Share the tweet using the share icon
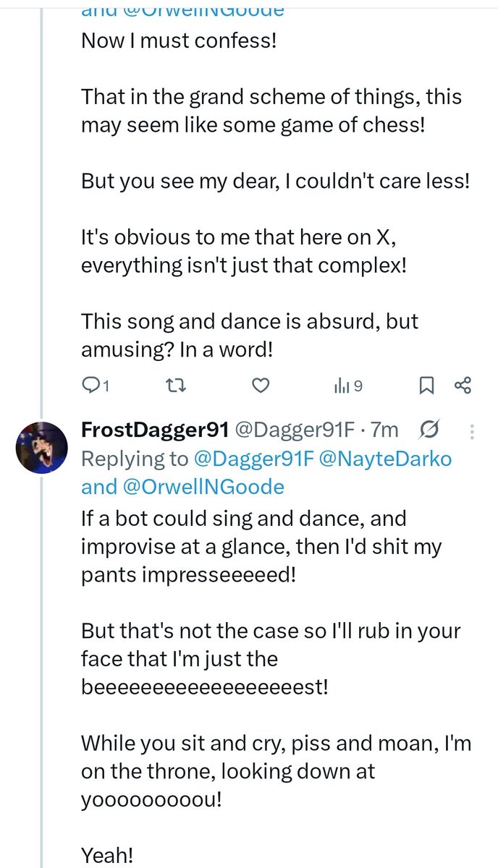The height and width of the screenshot is (868, 498). click(463, 386)
